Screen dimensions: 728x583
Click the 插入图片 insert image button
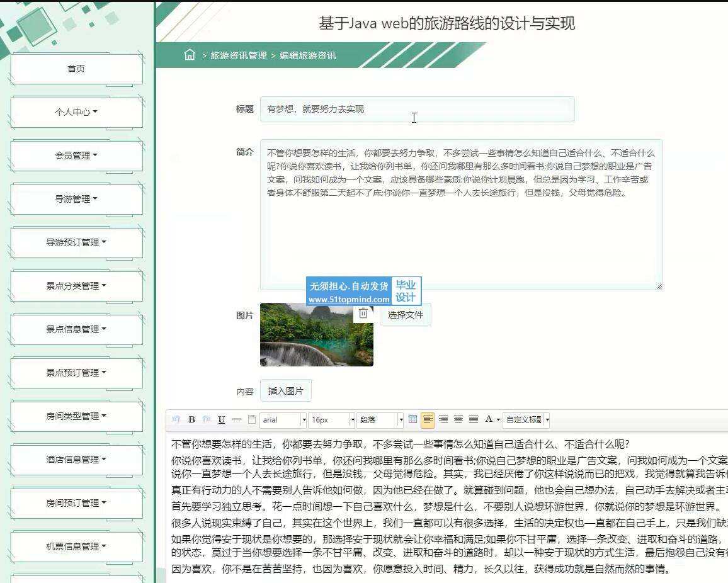click(x=285, y=391)
